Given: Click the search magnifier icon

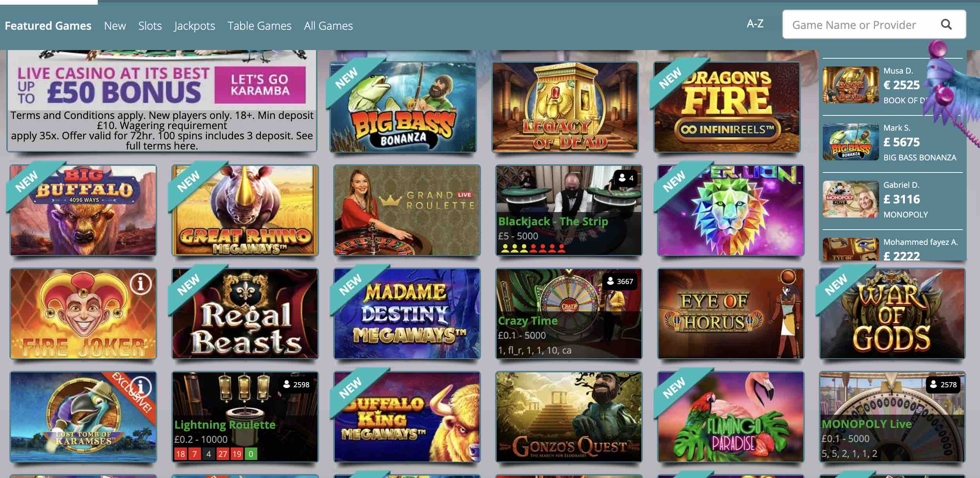Looking at the screenshot, I should pos(946,25).
